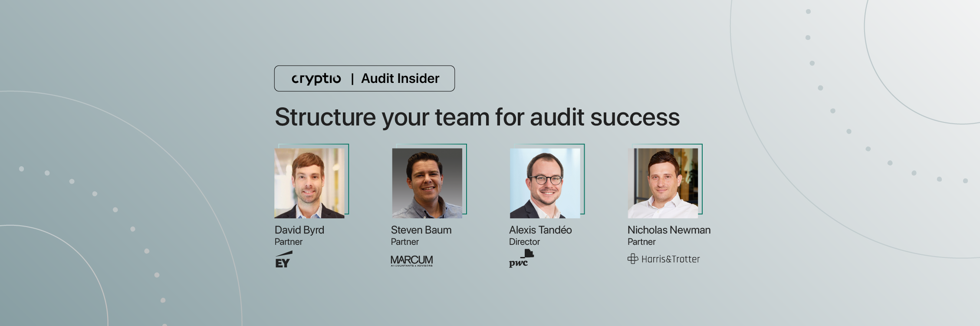Click the Partner title under Steven Baum
Image resolution: width=980 pixels, height=326 pixels.
[405, 242]
